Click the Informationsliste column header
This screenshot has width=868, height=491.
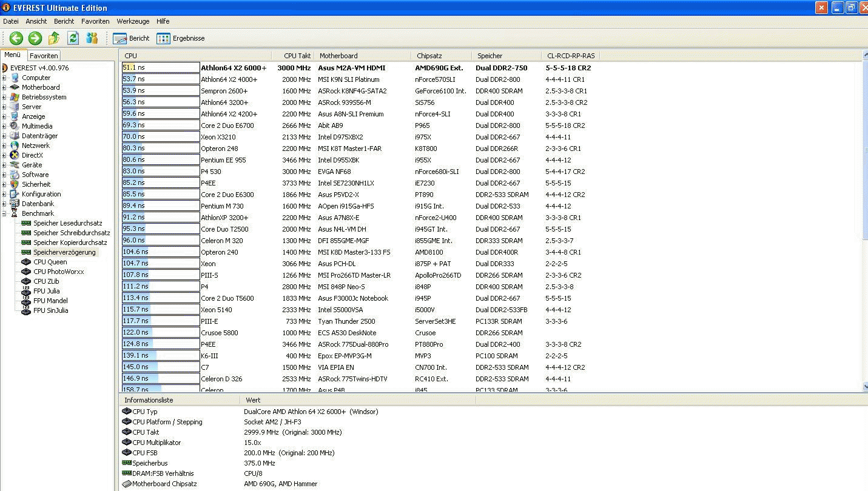tap(180, 400)
